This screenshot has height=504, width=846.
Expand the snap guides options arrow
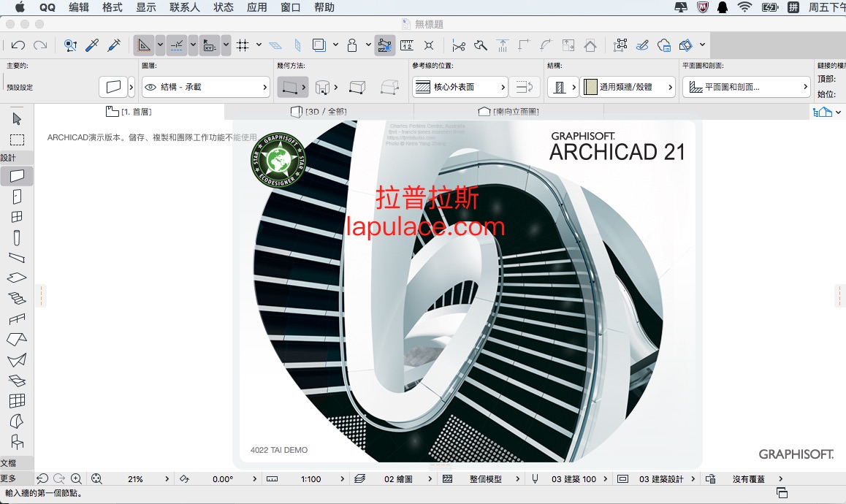(x=193, y=45)
